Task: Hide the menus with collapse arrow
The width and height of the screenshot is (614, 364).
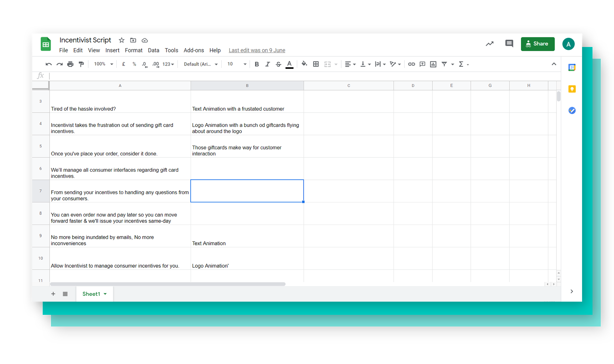Action: coord(554,64)
